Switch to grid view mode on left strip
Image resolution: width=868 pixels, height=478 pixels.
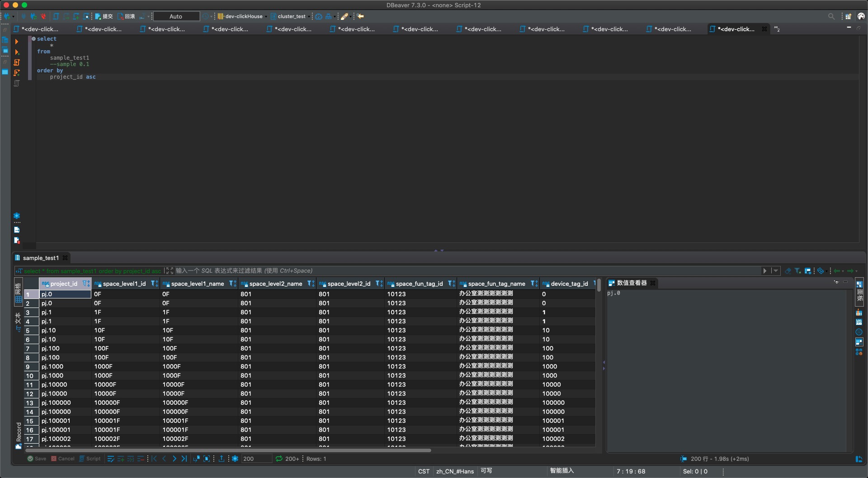[x=19, y=293]
